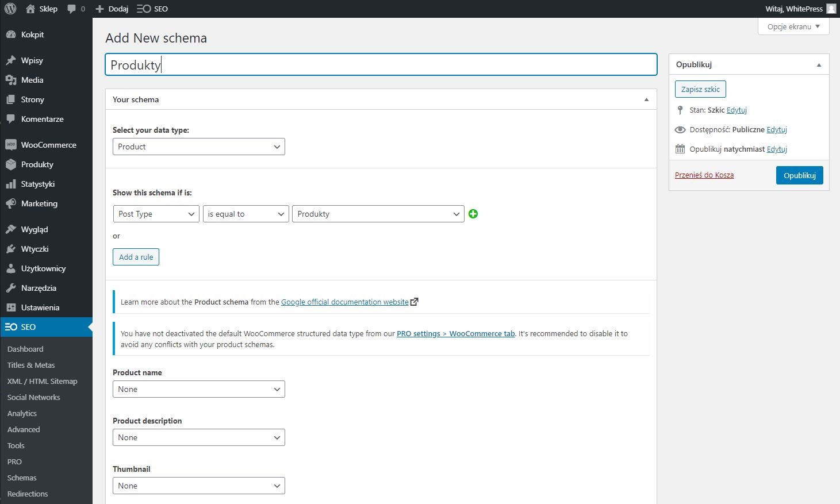The width and height of the screenshot is (840, 504).
Task: Open PRO settings > WooCommerce tab link
Action: coord(456,333)
